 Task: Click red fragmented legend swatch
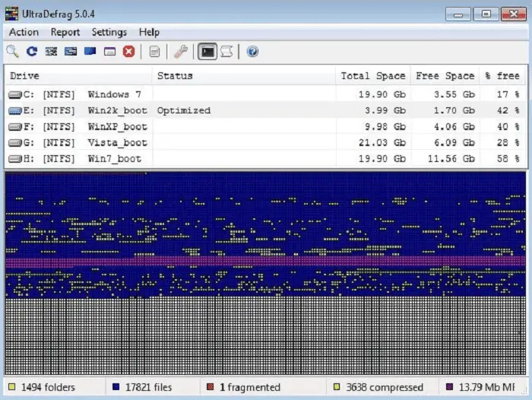[x=211, y=387]
